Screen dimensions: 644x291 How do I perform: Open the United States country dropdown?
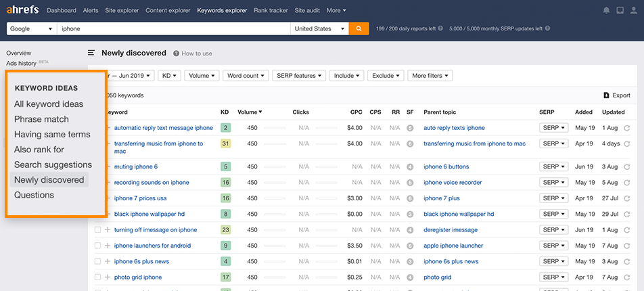[319, 29]
